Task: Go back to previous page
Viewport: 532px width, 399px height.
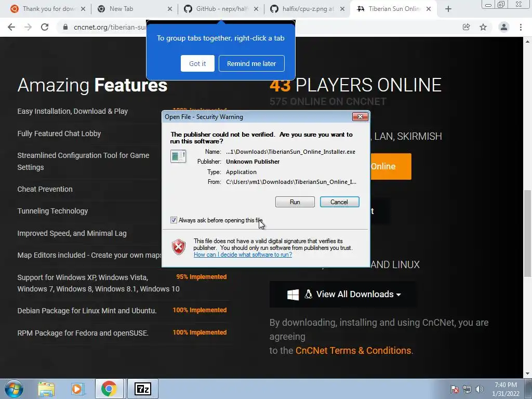Action: [x=11, y=27]
